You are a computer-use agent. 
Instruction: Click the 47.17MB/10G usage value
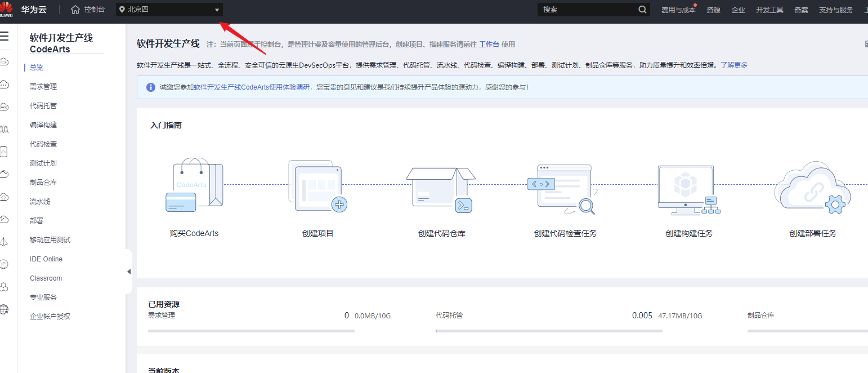680,316
